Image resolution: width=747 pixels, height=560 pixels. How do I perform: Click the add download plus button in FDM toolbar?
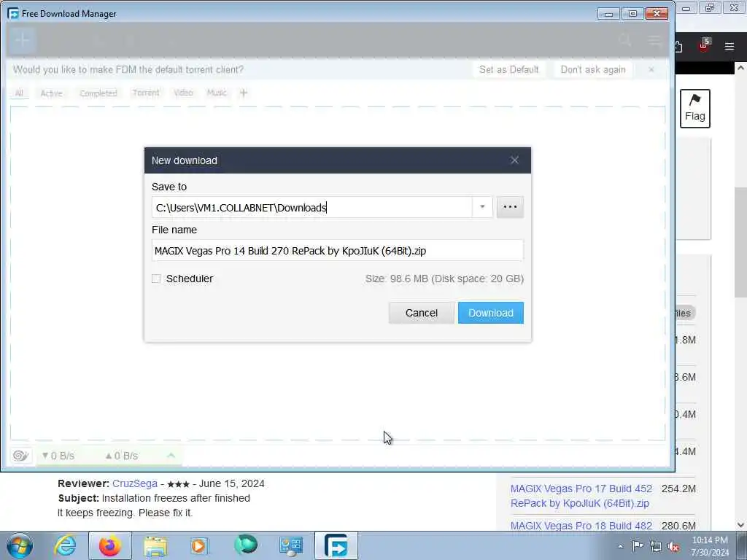(x=22, y=40)
